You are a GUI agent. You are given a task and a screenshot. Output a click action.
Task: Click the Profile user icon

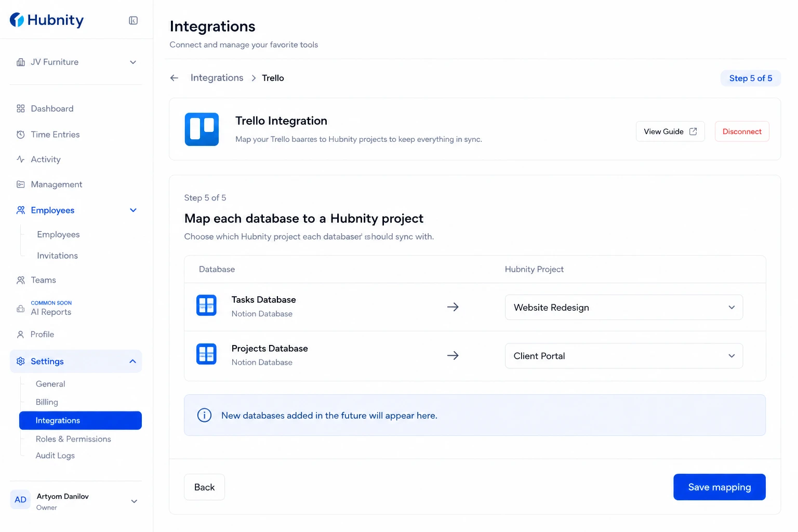(21, 335)
